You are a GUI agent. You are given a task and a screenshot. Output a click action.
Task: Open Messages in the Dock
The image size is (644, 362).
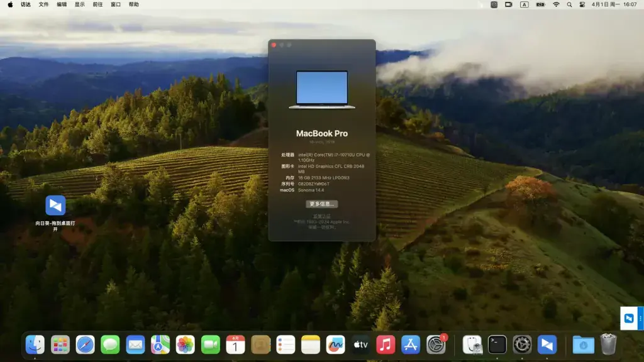(110, 344)
